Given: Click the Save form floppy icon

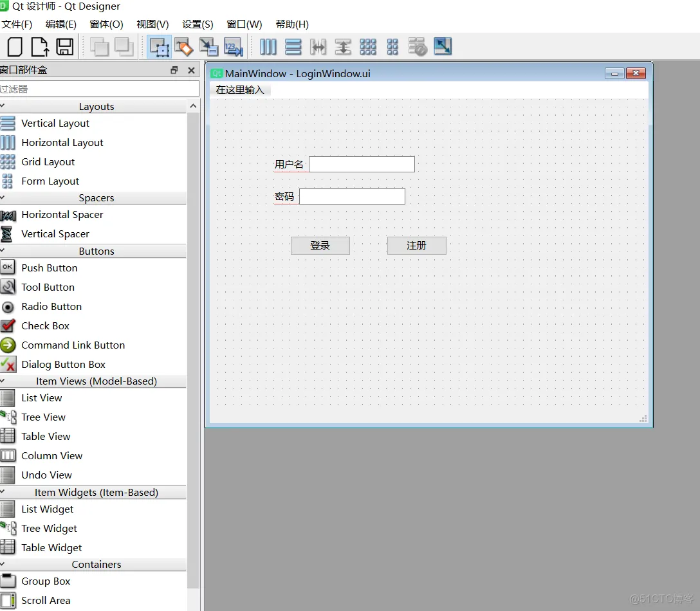Looking at the screenshot, I should [64, 47].
